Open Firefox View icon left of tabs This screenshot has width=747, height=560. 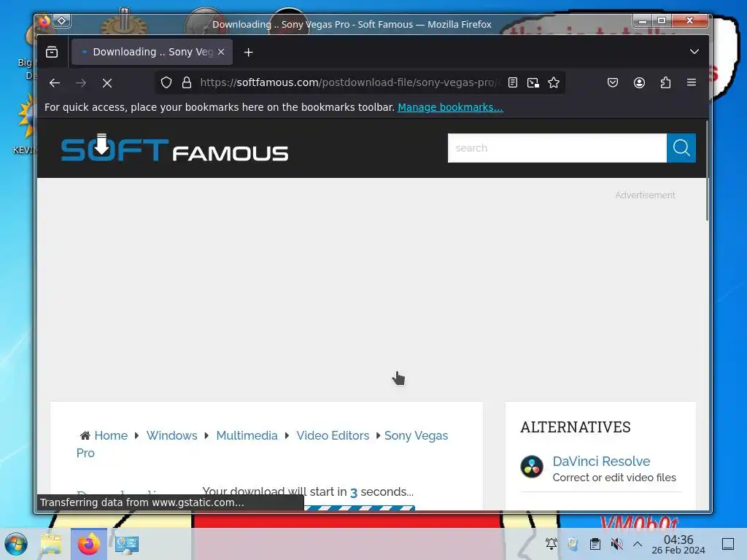(x=52, y=52)
